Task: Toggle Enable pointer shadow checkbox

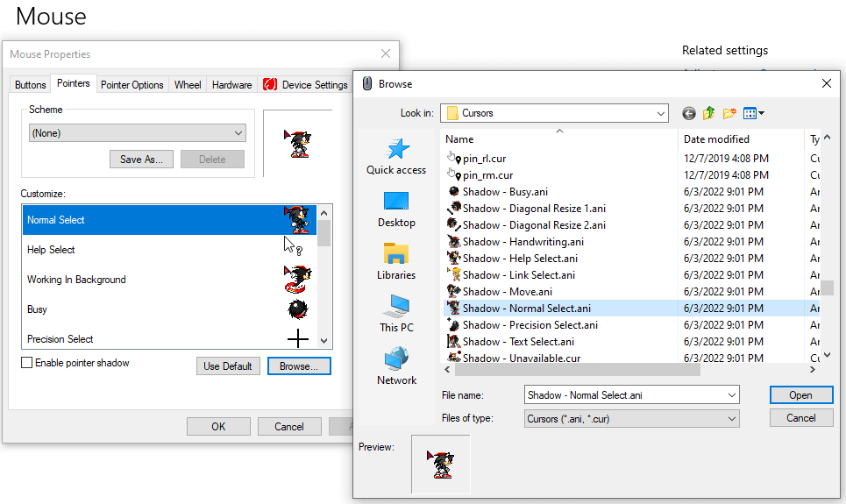Action: 26,363
